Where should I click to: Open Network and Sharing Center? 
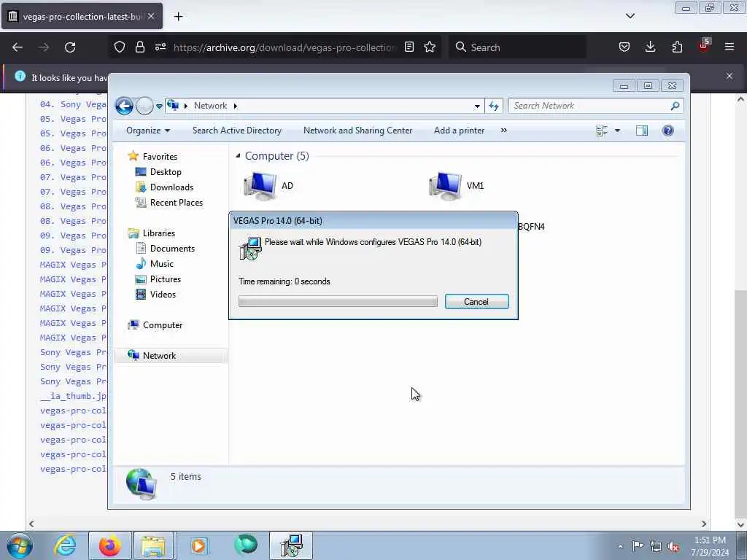tap(357, 131)
